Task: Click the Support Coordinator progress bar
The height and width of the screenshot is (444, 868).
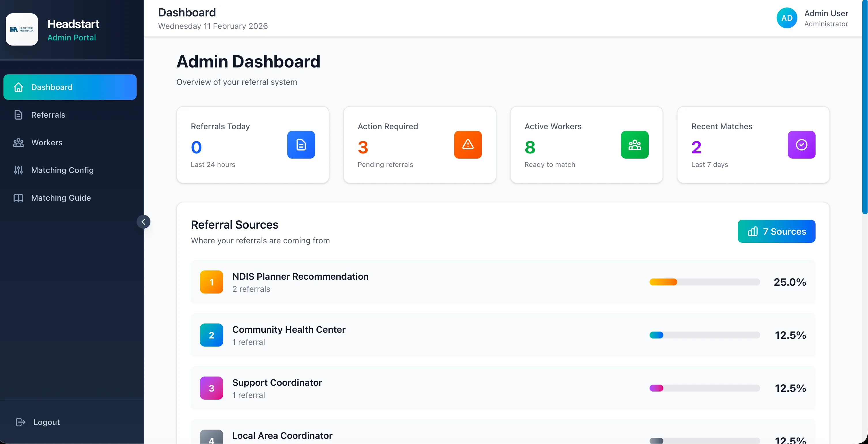Action: (x=705, y=388)
